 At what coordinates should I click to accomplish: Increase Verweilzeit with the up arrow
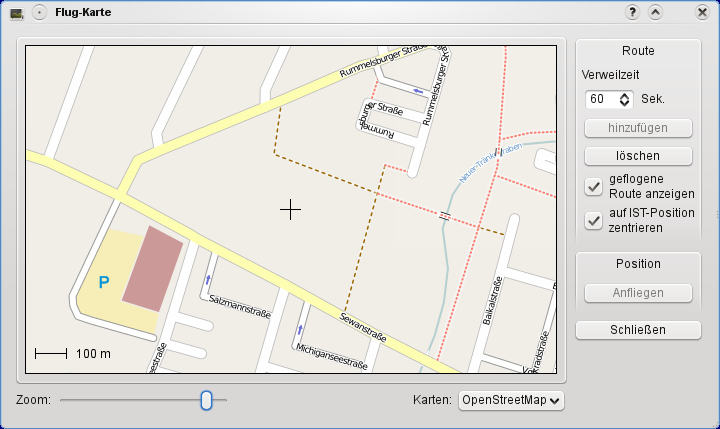[x=625, y=95]
